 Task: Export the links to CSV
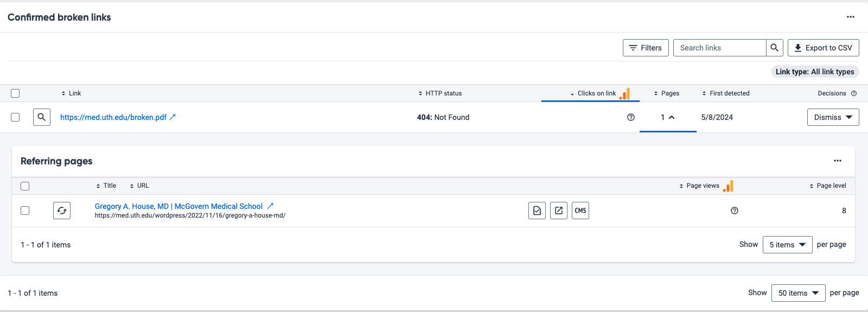[823, 48]
